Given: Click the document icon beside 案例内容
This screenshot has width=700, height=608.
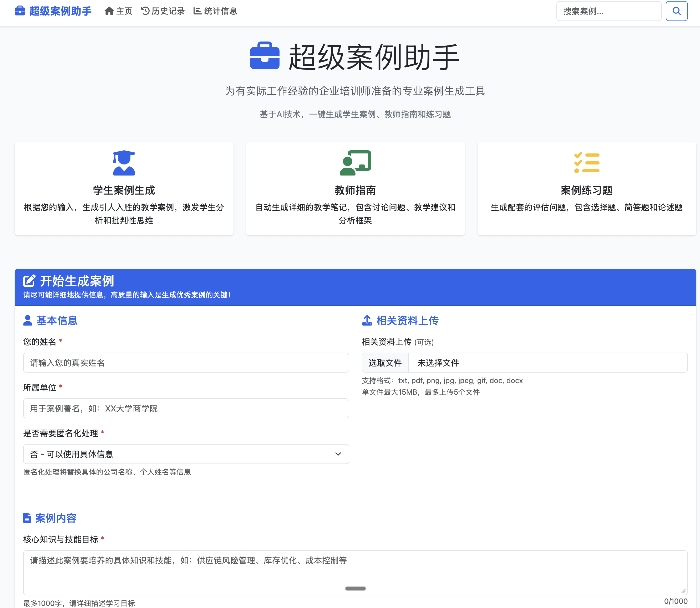Looking at the screenshot, I should click(x=27, y=518).
